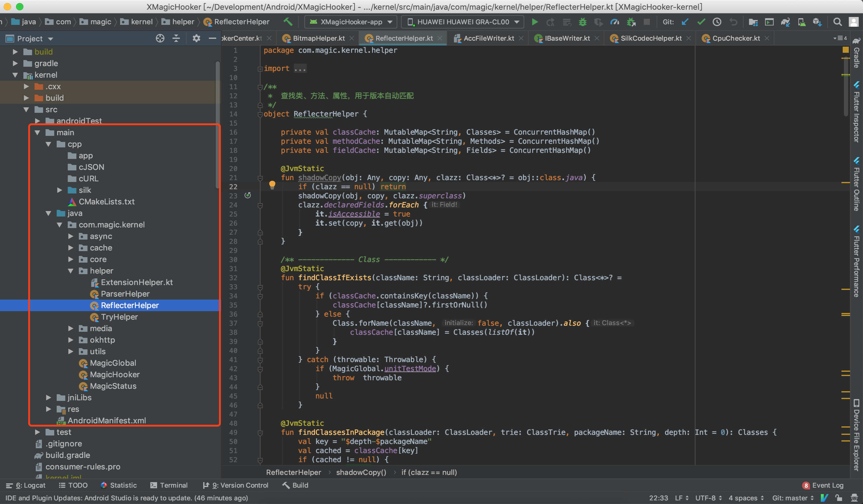Toggle the Flutter Performance tool window

click(x=857, y=262)
